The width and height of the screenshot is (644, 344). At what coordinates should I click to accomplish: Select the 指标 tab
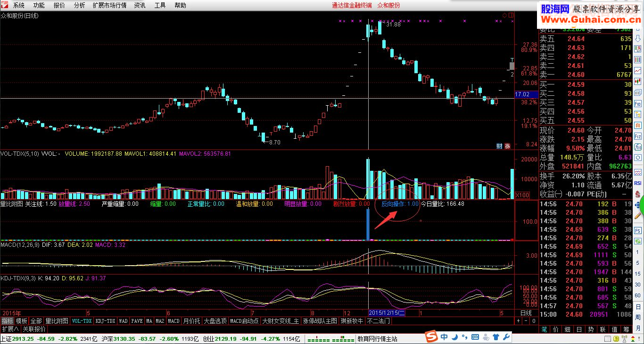pos(7,321)
